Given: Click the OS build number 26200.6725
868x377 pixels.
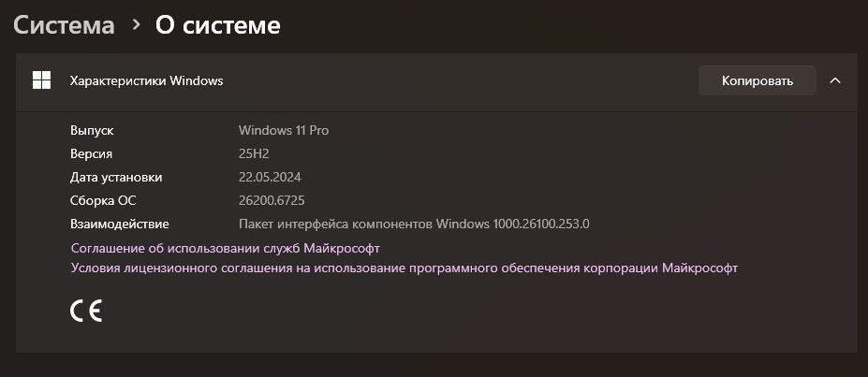Looking at the screenshot, I should (x=272, y=200).
